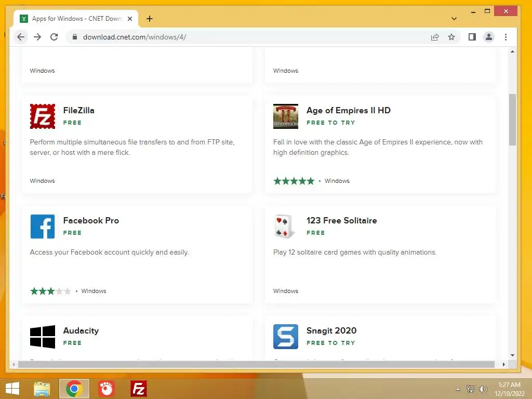Click the Chrome taskbar icon
Screen dimensions: 532x399
click(x=74, y=389)
